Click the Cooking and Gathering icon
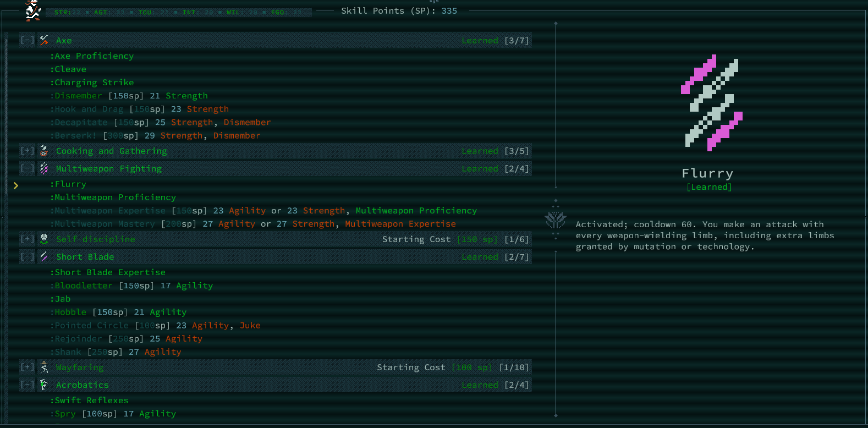The width and height of the screenshot is (868, 428). coord(44,151)
